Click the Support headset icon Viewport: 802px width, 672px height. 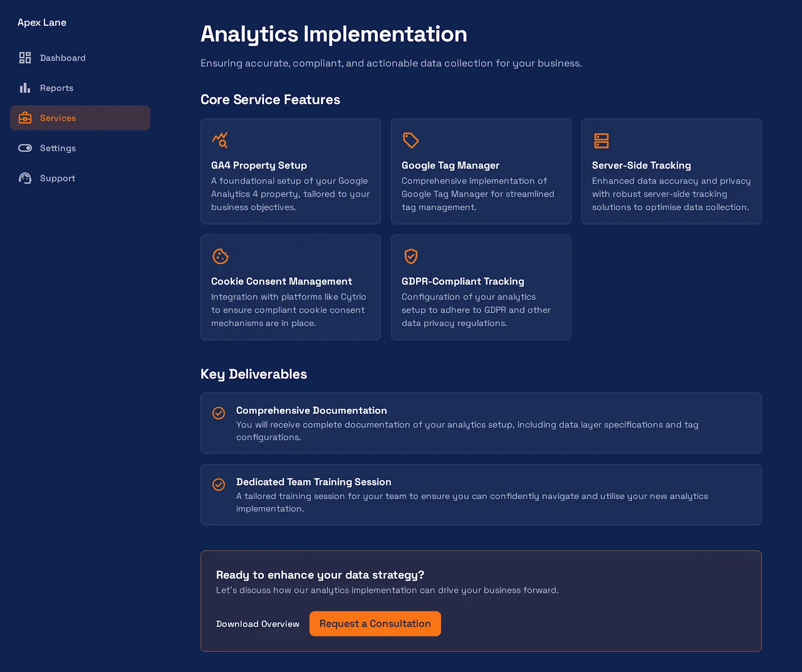coord(25,178)
